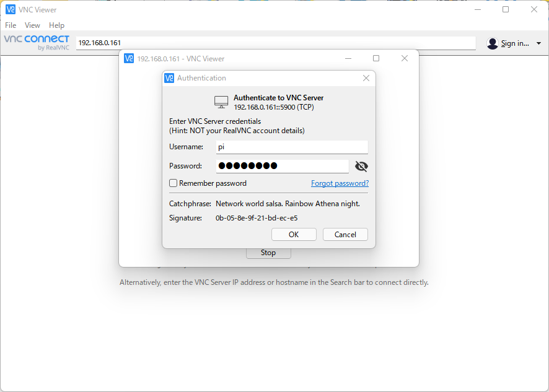
Task: Maximize the main VNC Viewer window
Action: pyautogui.click(x=506, y=9)
